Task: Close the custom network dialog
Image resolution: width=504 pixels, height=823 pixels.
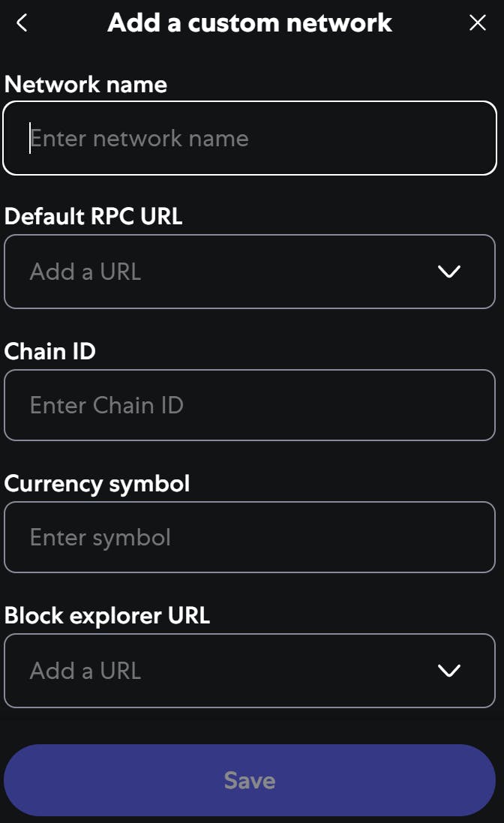Action: pos(478,23)
